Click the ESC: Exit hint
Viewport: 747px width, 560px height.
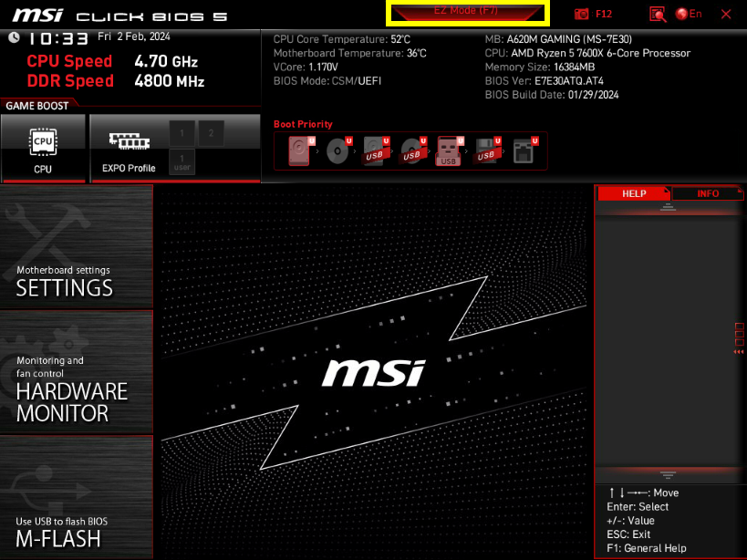(628, 534)
